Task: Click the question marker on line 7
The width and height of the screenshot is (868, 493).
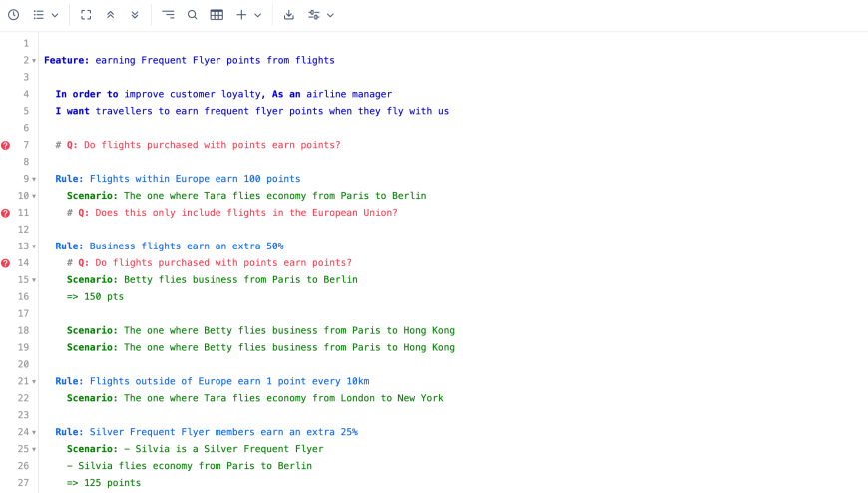Action: pyautogui.click(x=6, y=146)
